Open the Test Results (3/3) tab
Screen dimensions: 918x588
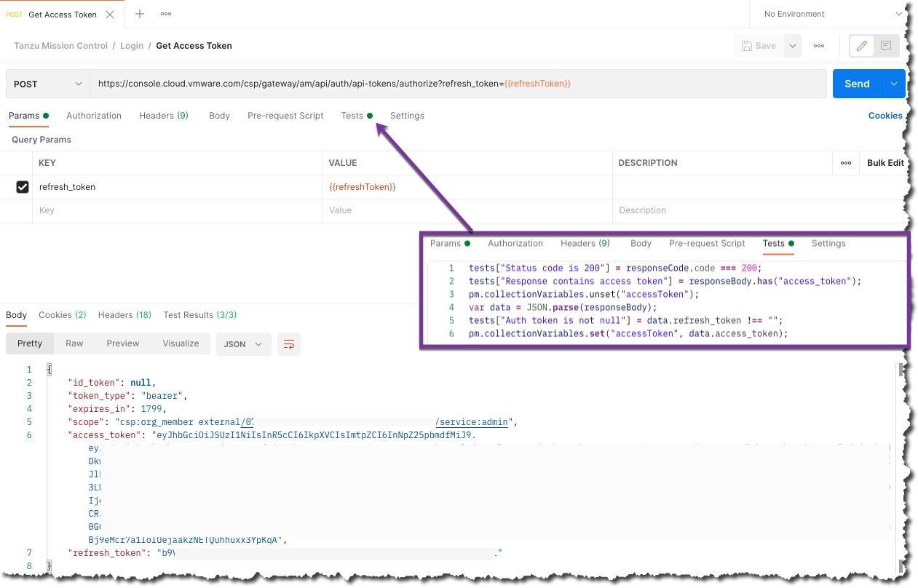(200, 315)
